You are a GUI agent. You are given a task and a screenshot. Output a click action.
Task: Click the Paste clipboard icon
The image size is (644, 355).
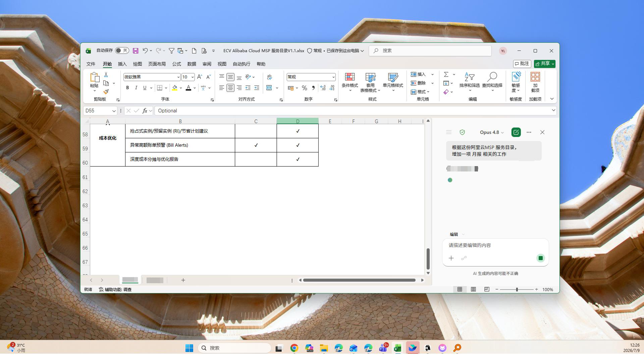click(x=95, y=78)
